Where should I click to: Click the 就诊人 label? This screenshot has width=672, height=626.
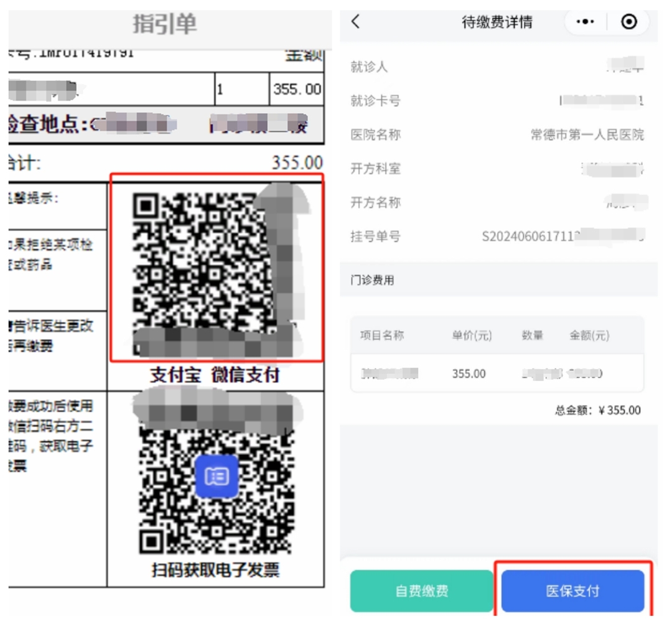[369, 67]
